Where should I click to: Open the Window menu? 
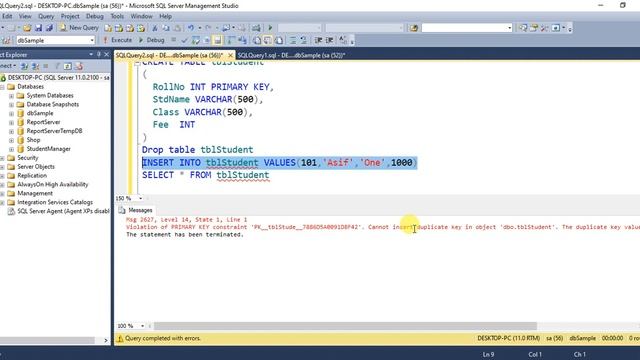tap(141, 16)
